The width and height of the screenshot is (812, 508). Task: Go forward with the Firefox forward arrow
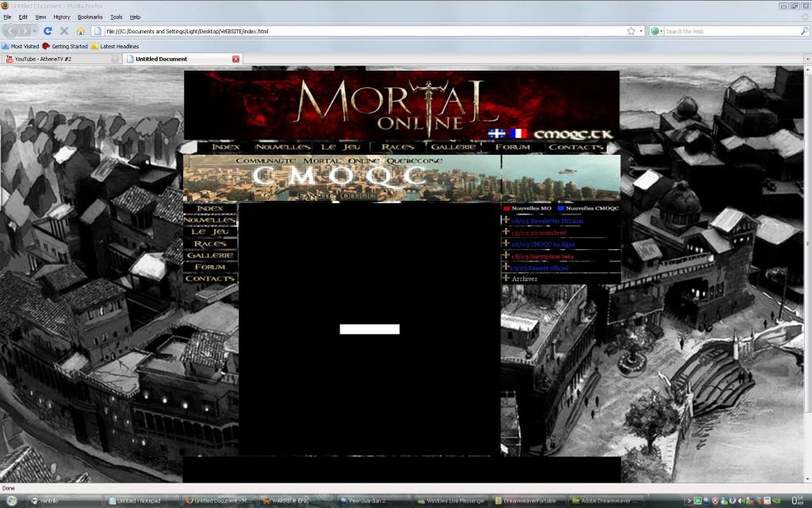tap(25, 31)
